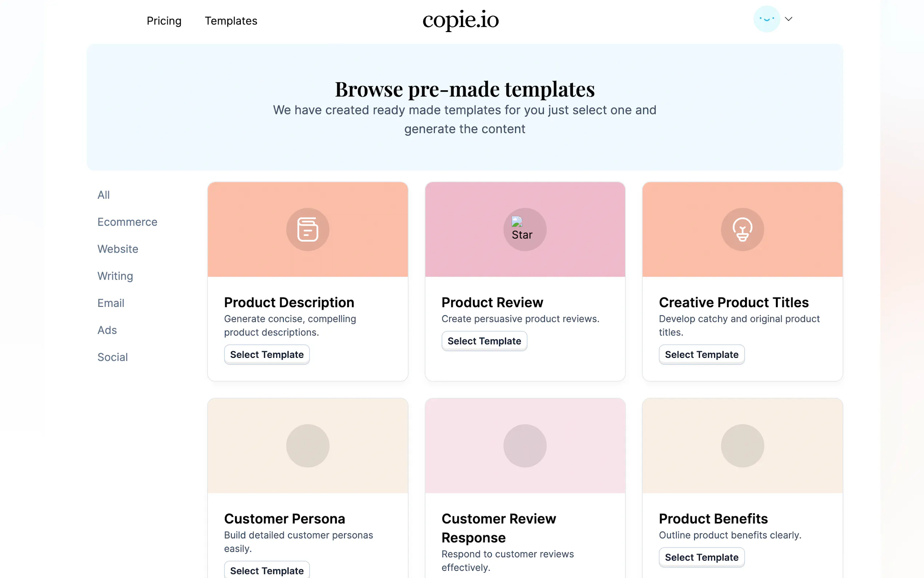This screenshot has height=578, width=924.
Task: Select Template for Product Review
Action: click(x=484, y=341)
